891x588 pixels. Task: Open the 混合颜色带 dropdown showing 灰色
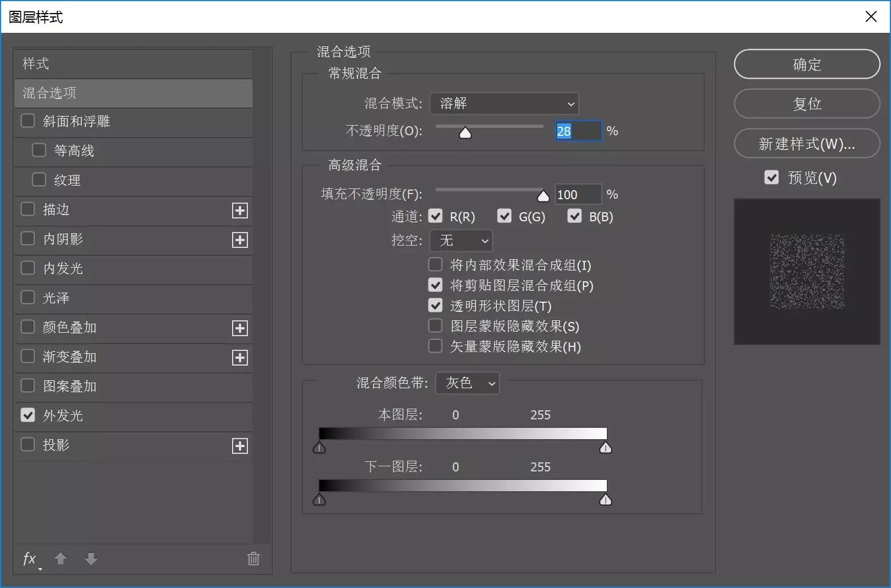[x=468, y=383]
